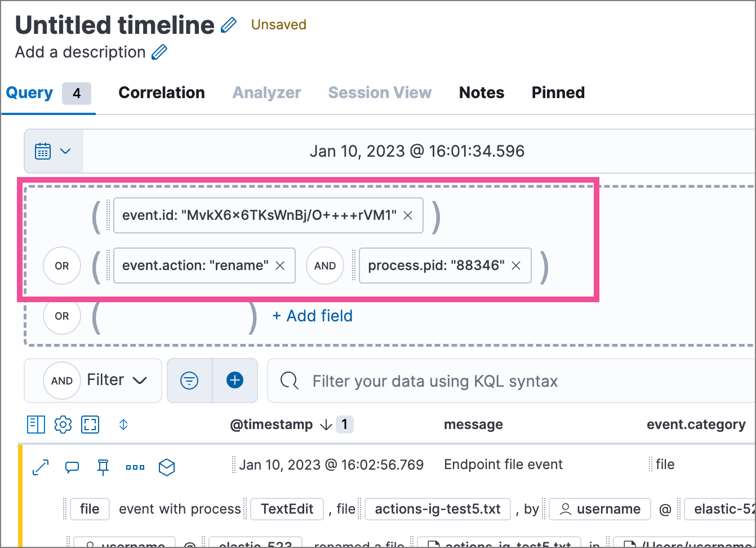Image resolution: width=756 pixels, height=548 pixels.
Task: Edit the timeline title via pencil icon
Action: (228, 24)
